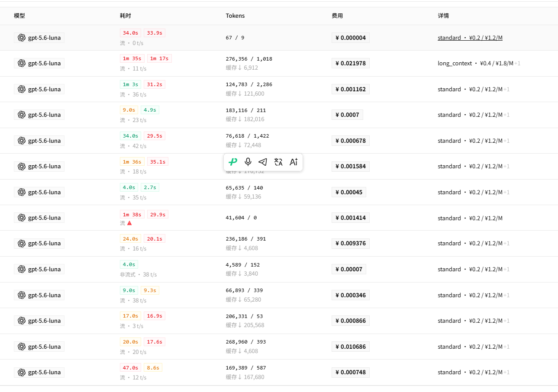Image resolution: width=558 pixels, height=392 pixels.
Task: Click the 16.9s time badge
Action: 155,316
